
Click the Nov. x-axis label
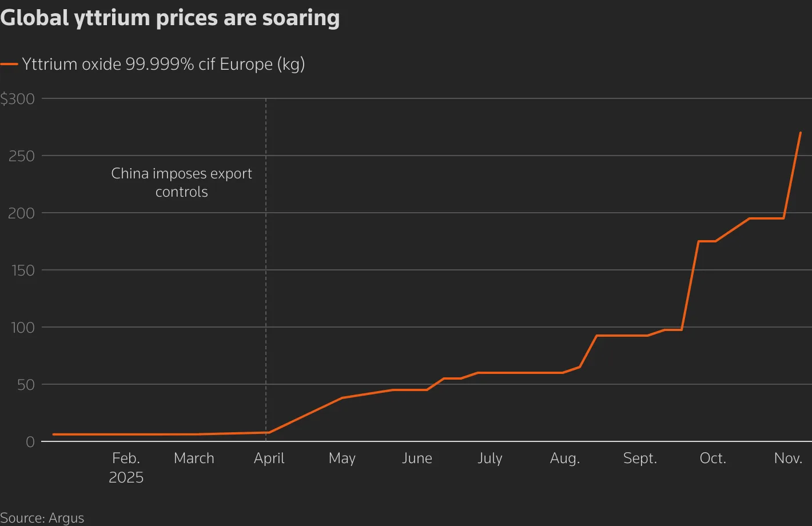(789, 459)
